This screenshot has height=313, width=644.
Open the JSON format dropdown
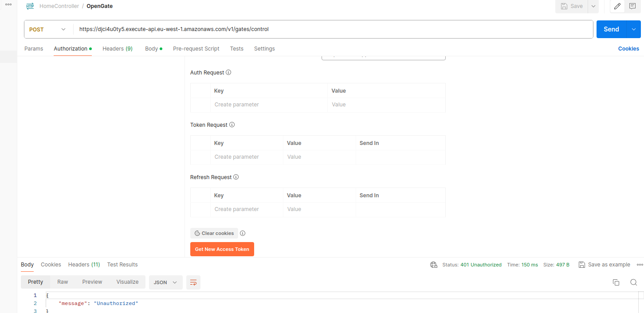point(165,282)
